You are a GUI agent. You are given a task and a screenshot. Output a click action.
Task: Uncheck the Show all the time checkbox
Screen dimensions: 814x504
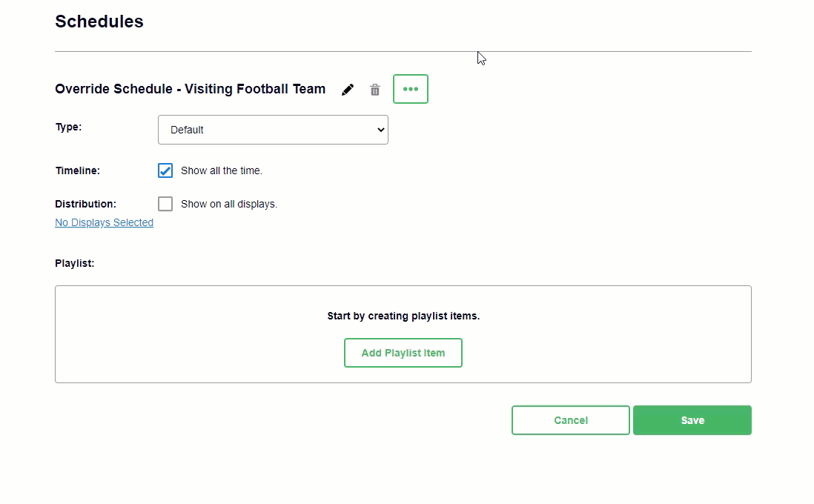[x=165, y=170]
